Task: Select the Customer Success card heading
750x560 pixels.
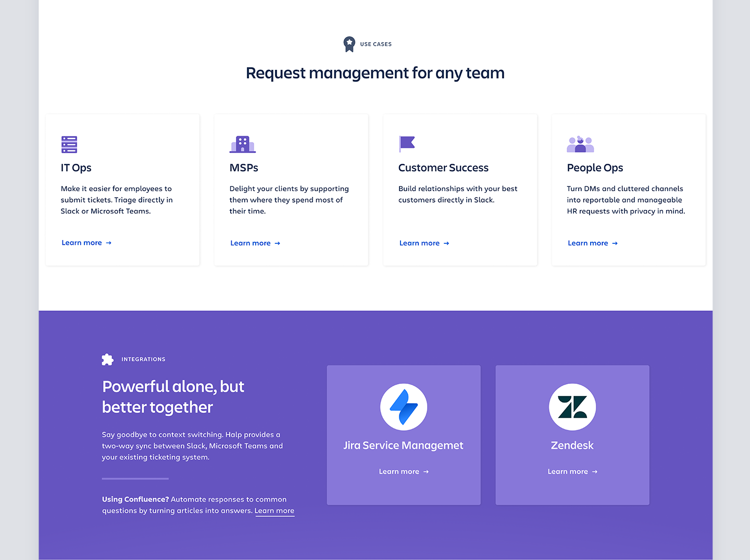Action: coord(443,168)
